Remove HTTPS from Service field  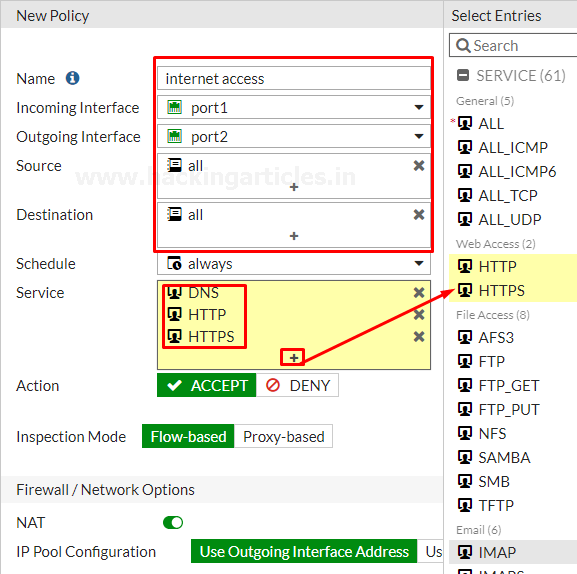(x=419, y=337)
